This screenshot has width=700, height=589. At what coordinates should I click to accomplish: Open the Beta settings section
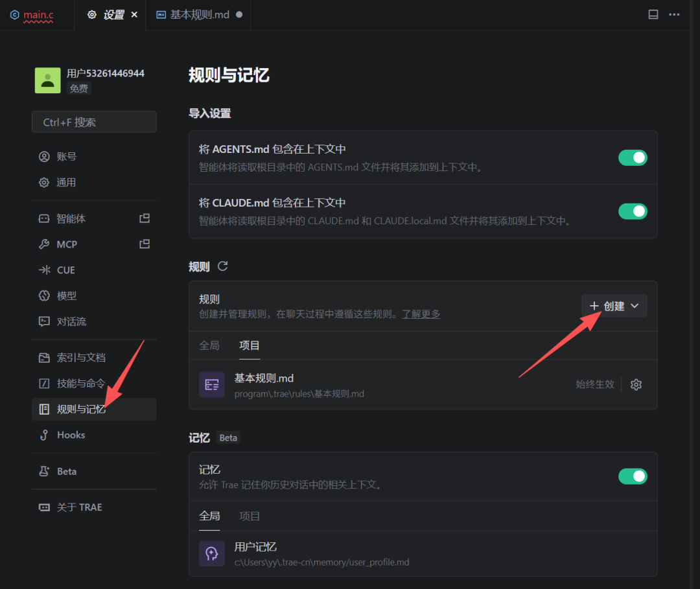[94, 471]
